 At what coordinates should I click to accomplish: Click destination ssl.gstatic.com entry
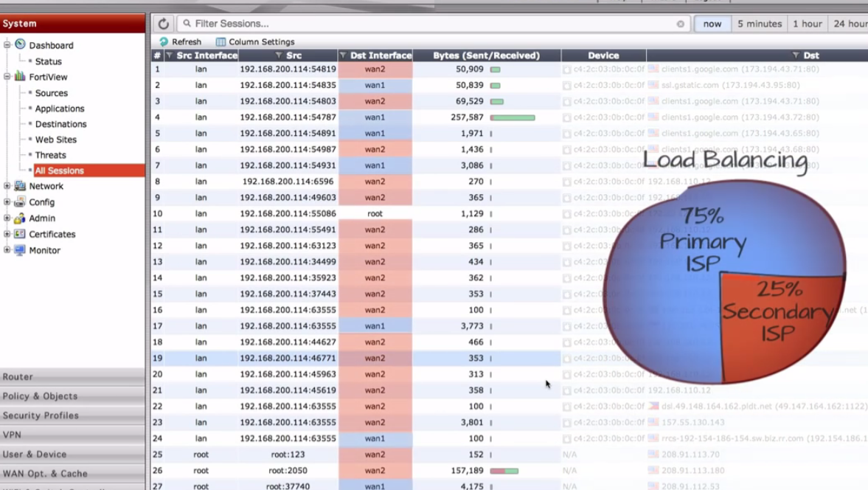[731, 86]
